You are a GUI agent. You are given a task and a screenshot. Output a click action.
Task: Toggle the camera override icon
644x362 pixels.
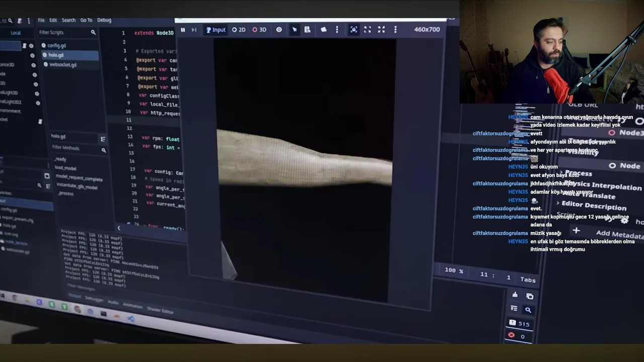point(324,30)
